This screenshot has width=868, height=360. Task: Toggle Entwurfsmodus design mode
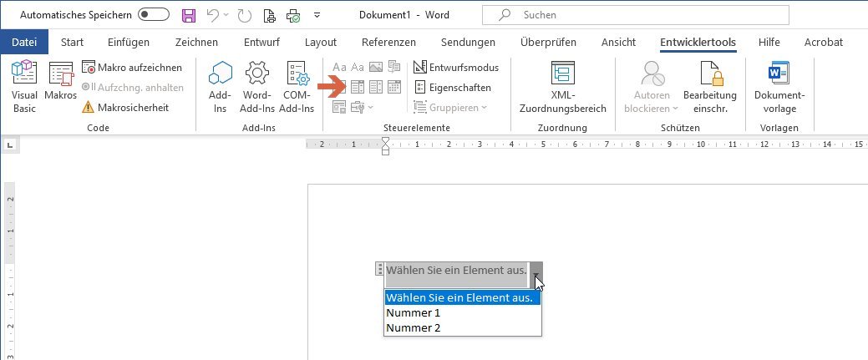point(456,68)
